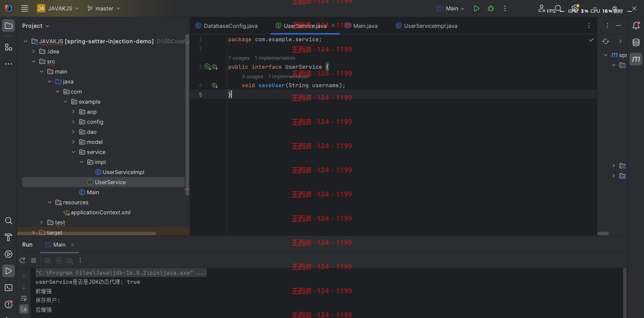Open profiler speedometer icon in Run toolbar
644x318 pixels.
[69, 260]
